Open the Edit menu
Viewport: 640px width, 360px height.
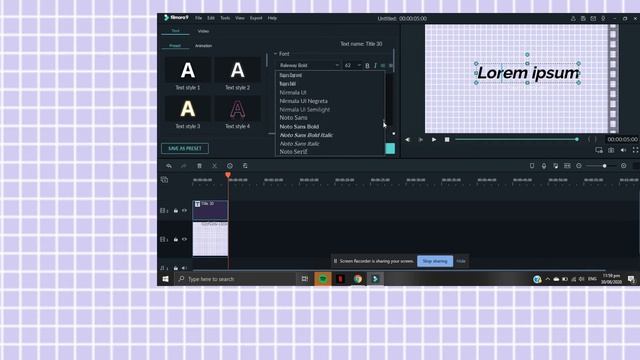211,18
